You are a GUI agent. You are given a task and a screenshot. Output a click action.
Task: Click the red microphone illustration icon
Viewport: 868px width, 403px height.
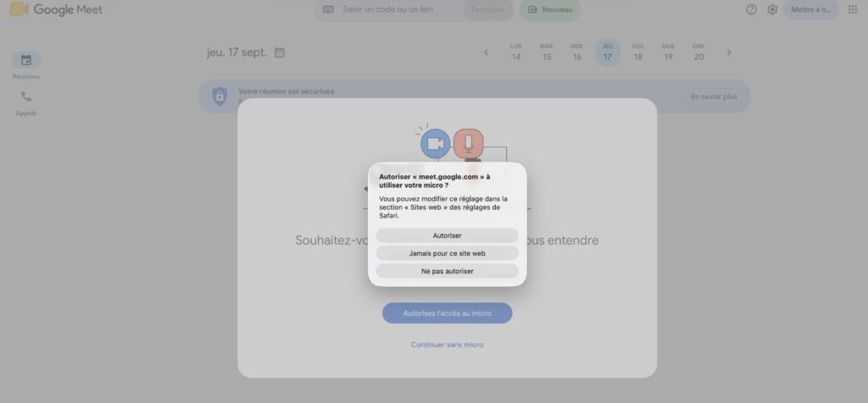(468, 144)
